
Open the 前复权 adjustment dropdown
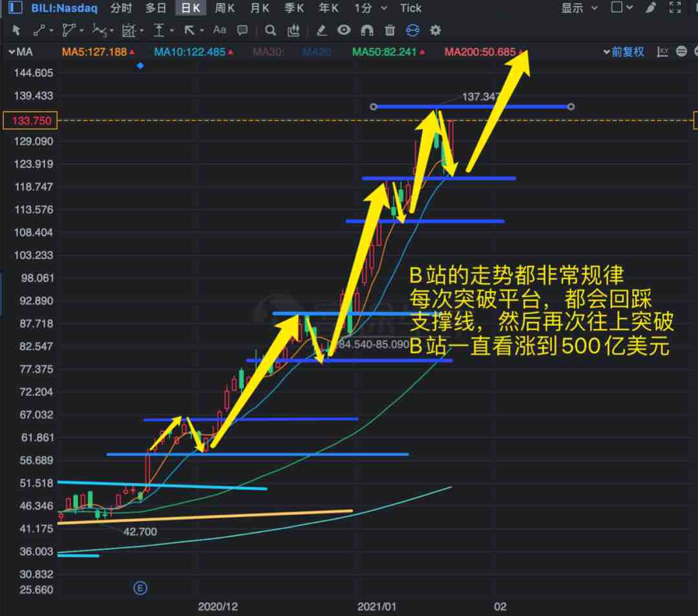(x=624, y=52)
